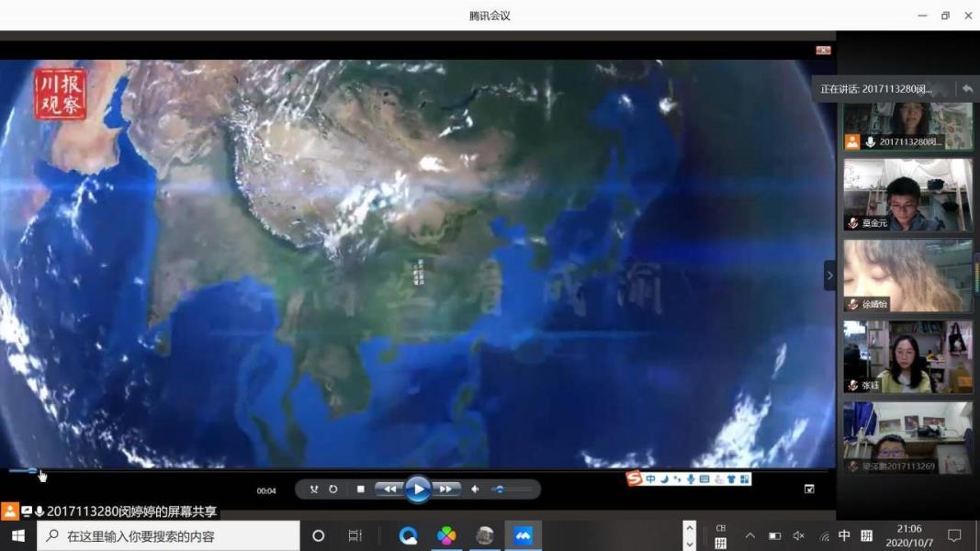Select the 2017113269 participant video thumbnail
Viewport: 980px width, 551px height.
[907, 438]
